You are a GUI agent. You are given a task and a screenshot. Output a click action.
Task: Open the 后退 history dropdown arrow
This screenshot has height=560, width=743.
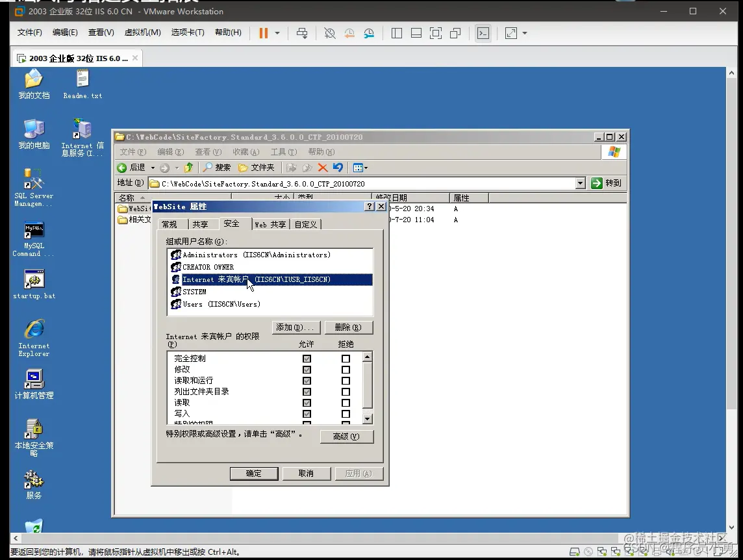pos(153,168)
